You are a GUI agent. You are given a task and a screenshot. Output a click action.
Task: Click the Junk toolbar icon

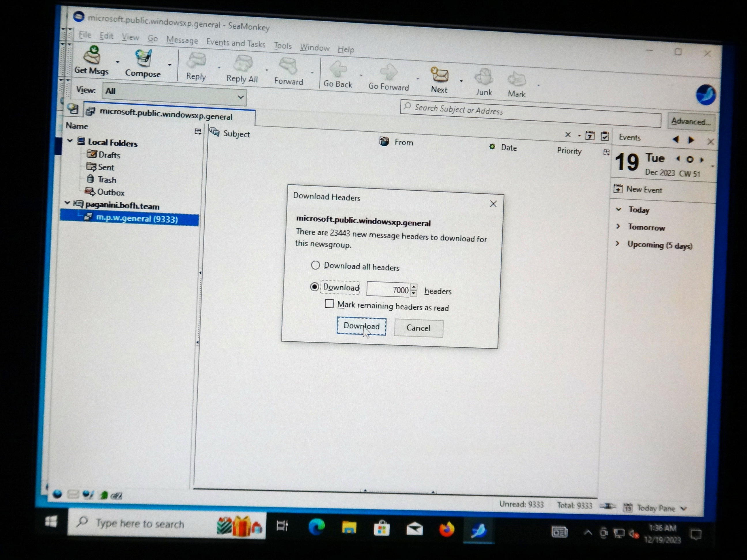point(484,77)
